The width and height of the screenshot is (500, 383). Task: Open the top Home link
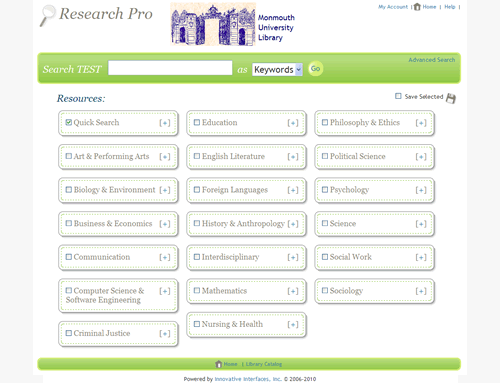(x=429, y=7)
